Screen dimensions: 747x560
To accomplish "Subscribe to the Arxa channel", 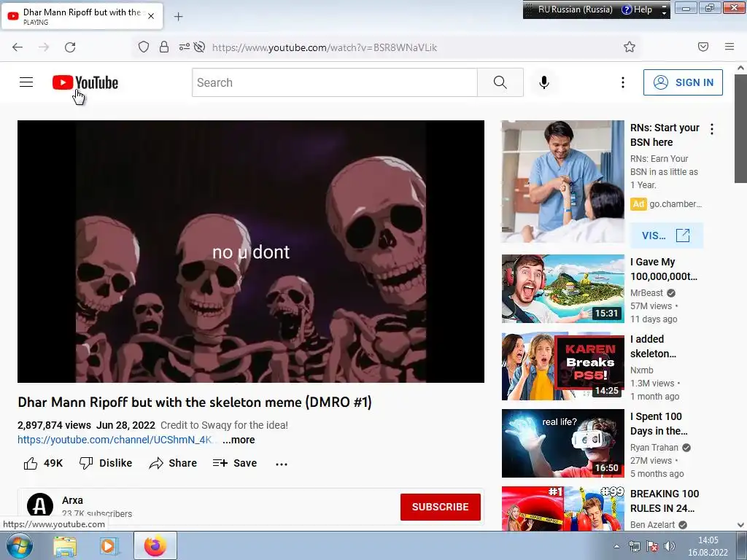I will (x=440, y=507).
